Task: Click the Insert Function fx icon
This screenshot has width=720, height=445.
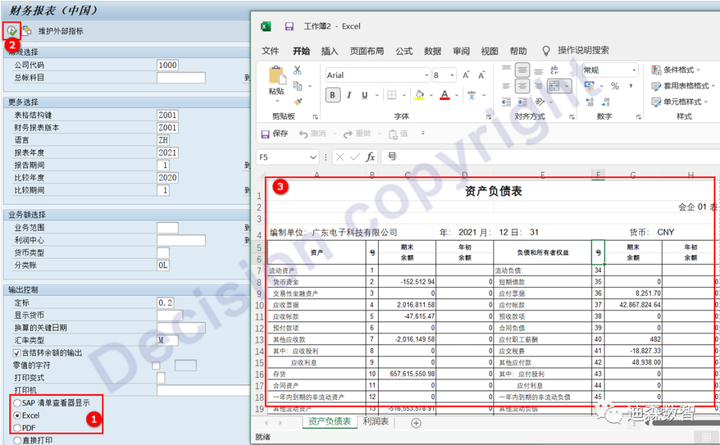Action: [x=370, y=157]
